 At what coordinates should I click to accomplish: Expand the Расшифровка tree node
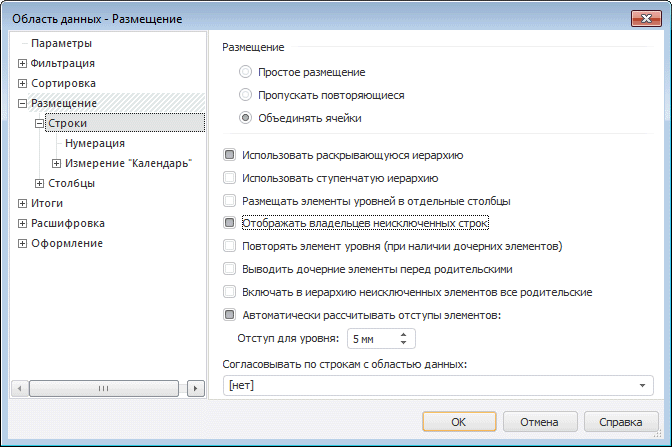pos(22,223)
